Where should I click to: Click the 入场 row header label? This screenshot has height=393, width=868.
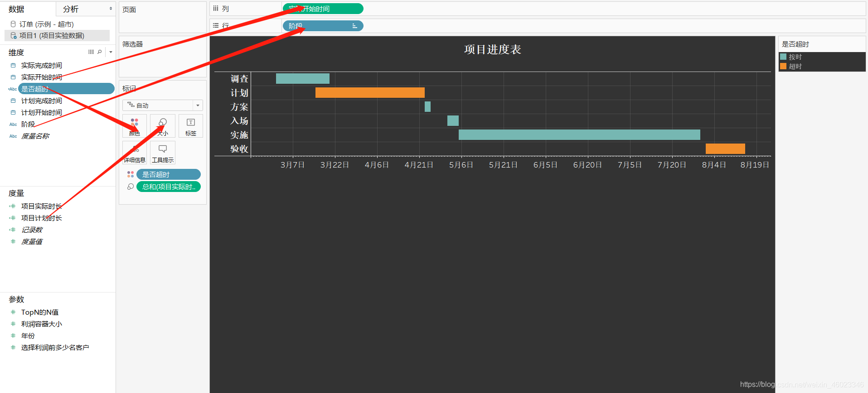pos(239,121)
